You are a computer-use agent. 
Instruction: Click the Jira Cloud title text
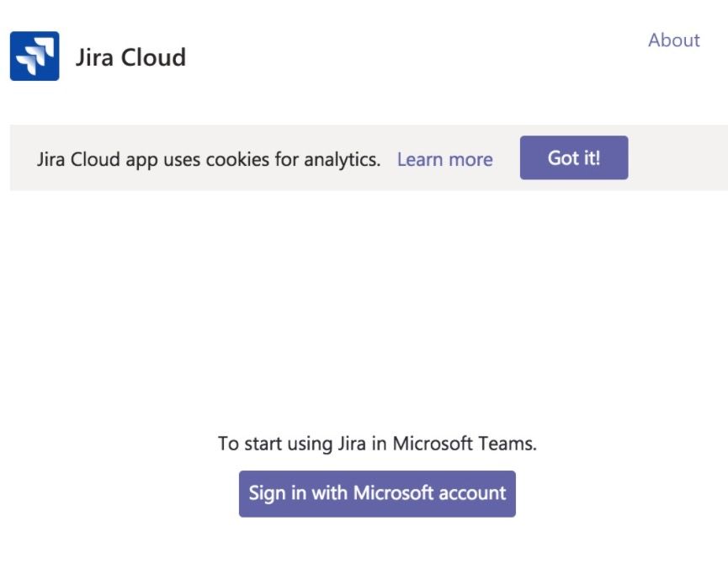click(x=131, y=57)
